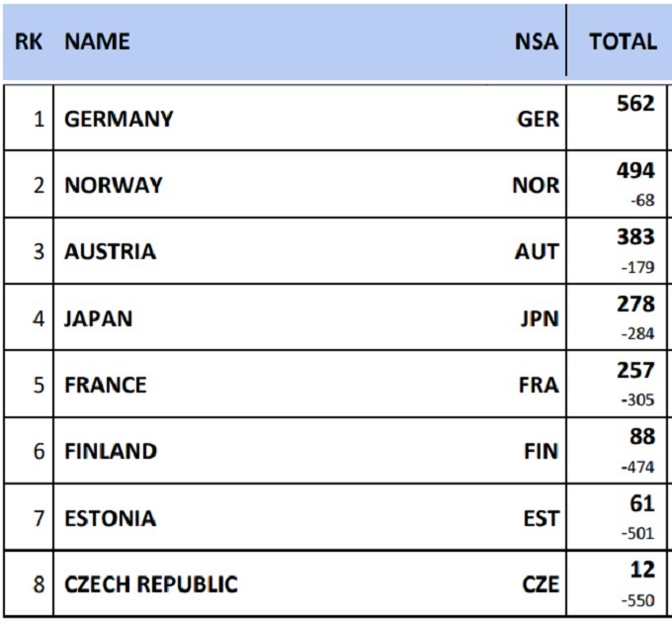This screenshot has height=624, width=672.
Task: Click Germany's total score 562
Action: click(x=634, y=104)
